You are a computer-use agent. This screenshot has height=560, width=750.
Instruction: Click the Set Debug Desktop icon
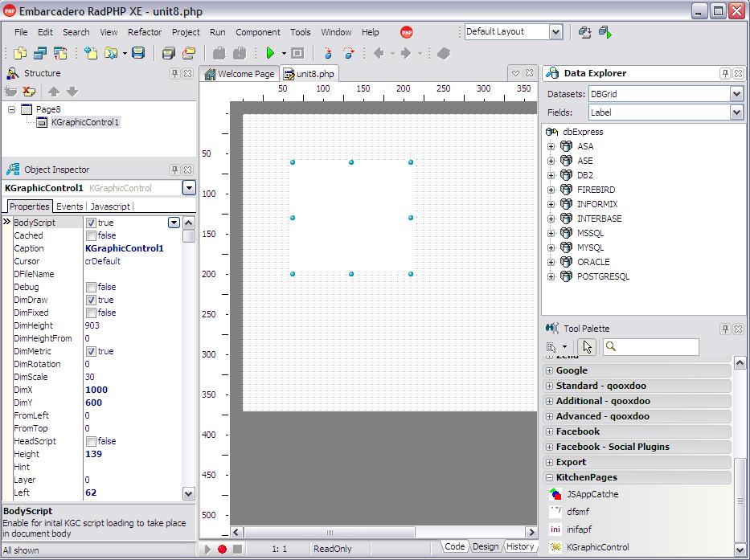pos(605,32)
